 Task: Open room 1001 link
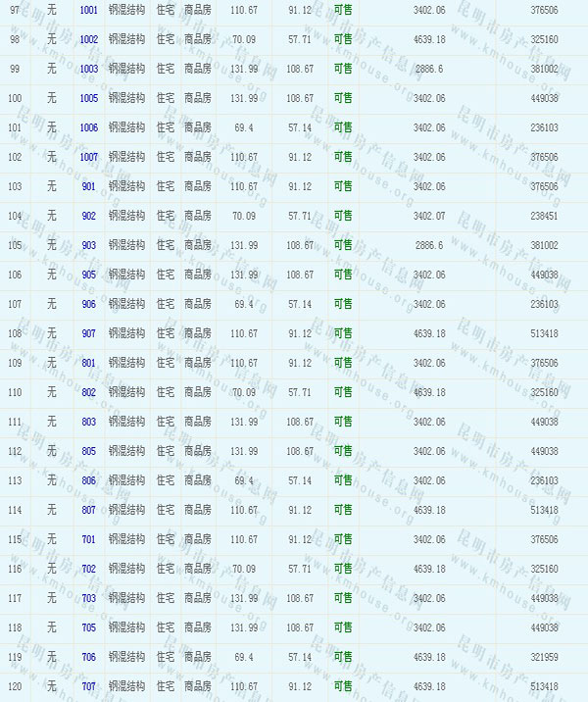tap(88, 10)
